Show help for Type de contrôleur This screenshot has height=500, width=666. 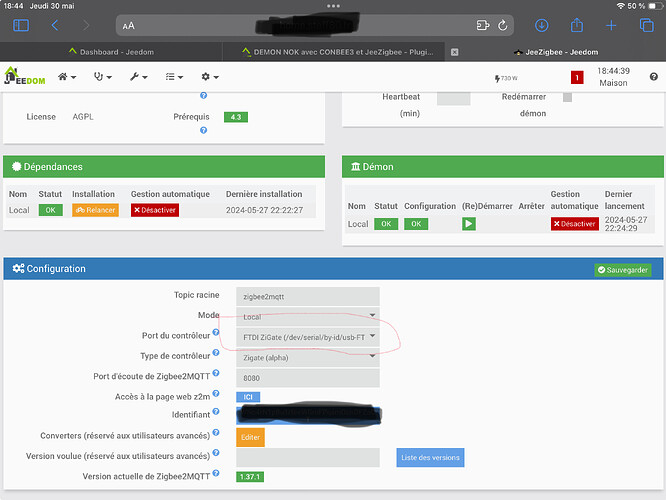click(216, 353)
